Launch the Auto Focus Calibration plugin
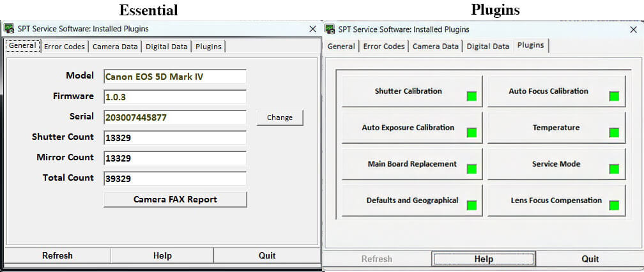Screen dimensions: 644x272 click(x=556, y=91)
